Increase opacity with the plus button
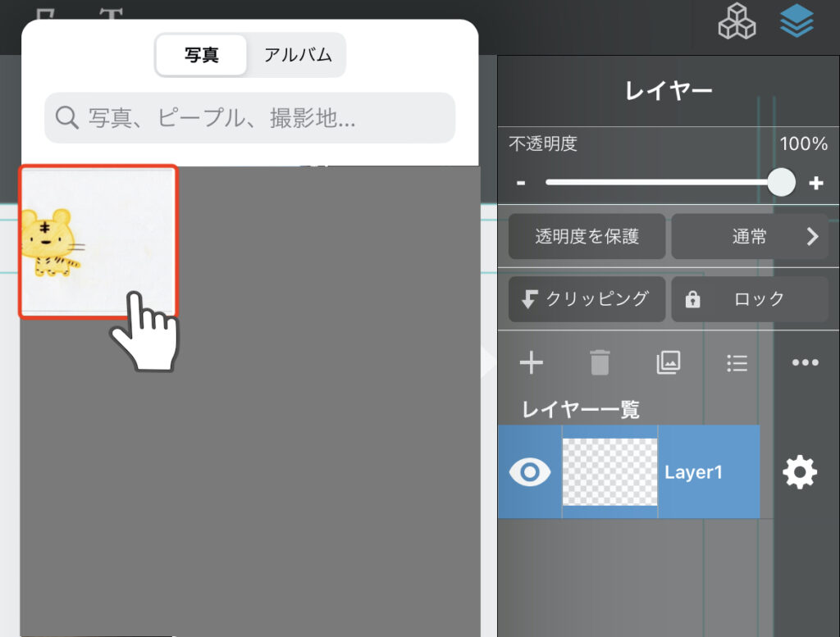 (x=815, y=183)
